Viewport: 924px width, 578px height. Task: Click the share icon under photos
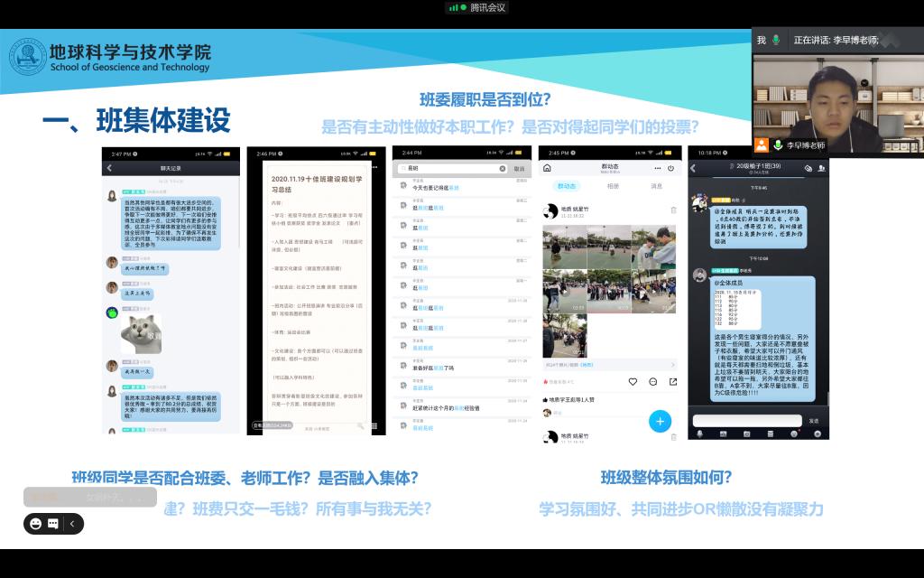click(x=672, y=382)
